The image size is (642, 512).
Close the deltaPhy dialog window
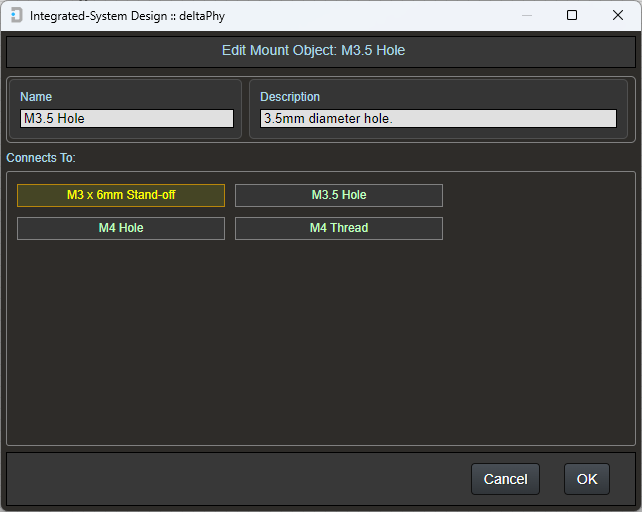(618, 15)
